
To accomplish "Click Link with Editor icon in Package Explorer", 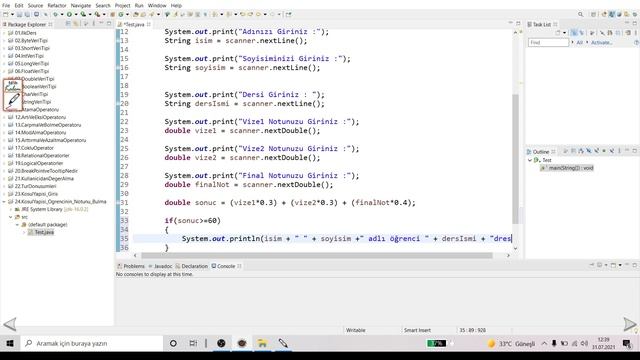I will pyautogui.click(x=76, y=24).
